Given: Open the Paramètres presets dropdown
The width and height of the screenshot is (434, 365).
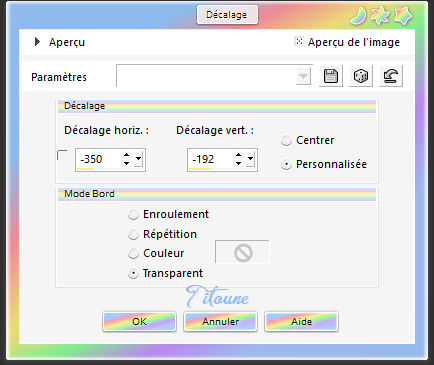Looking at the screenshot, I should 303,76.
